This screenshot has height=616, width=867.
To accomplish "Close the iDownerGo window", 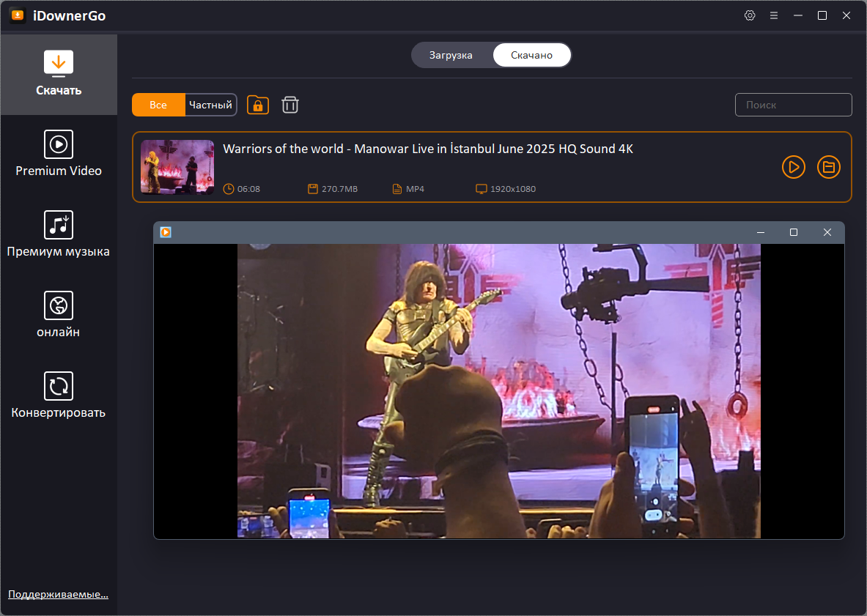I will tap(846, 15).
